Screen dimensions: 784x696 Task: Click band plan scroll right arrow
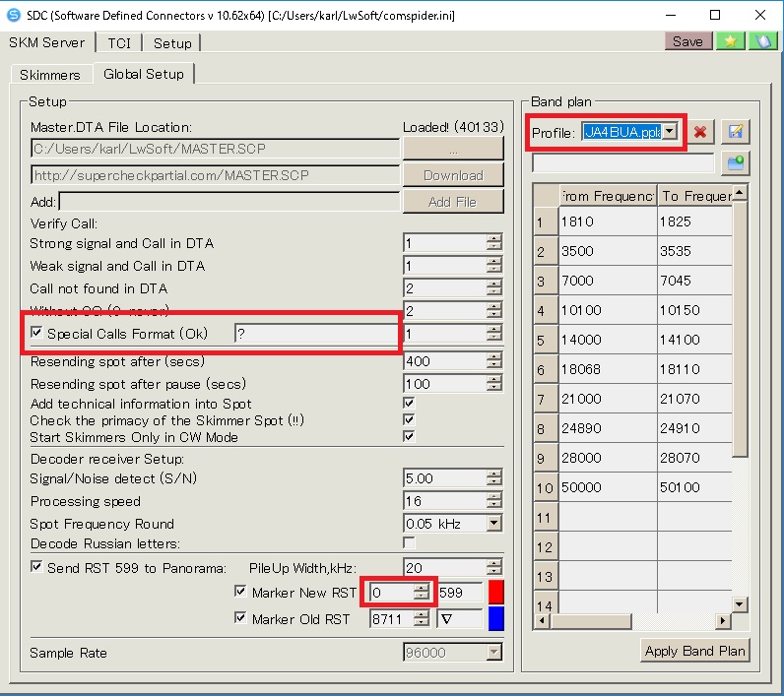click(x=722, y=621)
